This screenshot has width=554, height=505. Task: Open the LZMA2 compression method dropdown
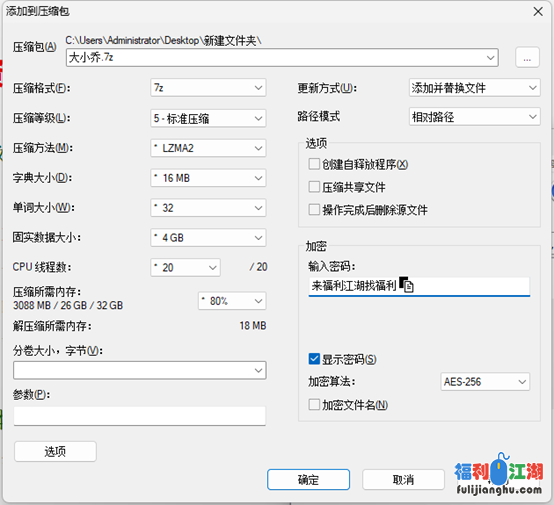point(208,148)
